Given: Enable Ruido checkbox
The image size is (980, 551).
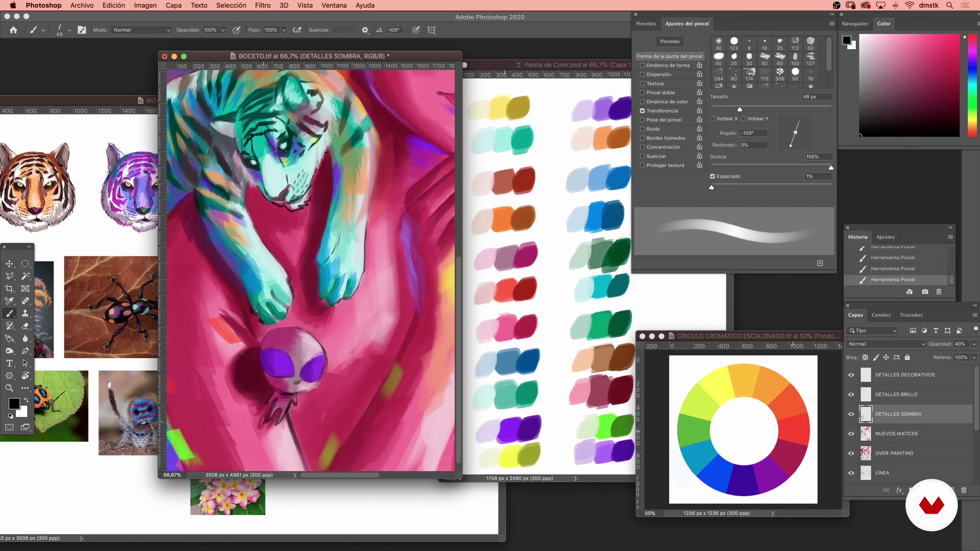Looking at the screenshot, I should pyautogui.click(x=642, y=129).
